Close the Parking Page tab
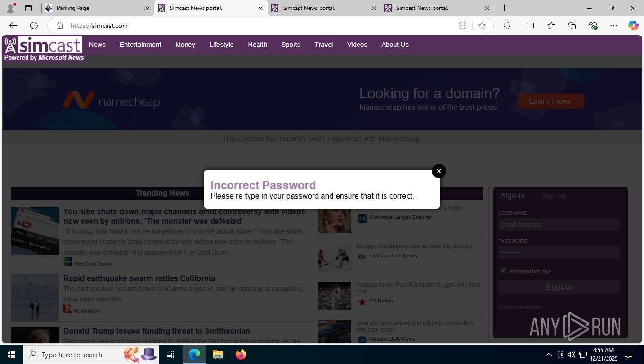The width and height of the screenshot is (644, 364). click(147, 8)
